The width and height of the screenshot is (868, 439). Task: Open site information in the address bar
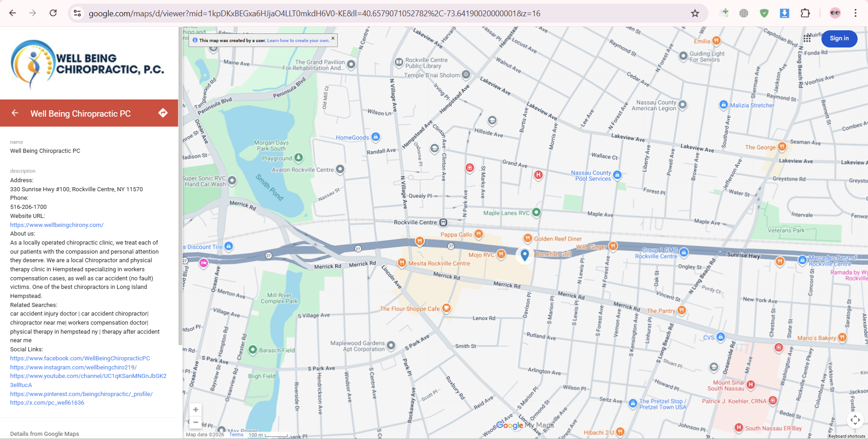[x=77, y=13]
